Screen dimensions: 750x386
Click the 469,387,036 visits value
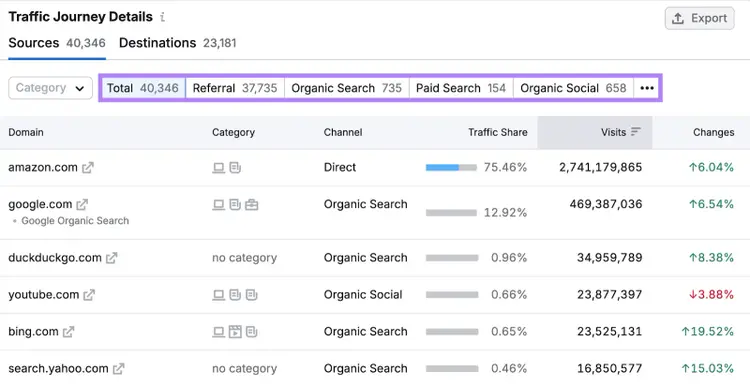tap(606, 204)
